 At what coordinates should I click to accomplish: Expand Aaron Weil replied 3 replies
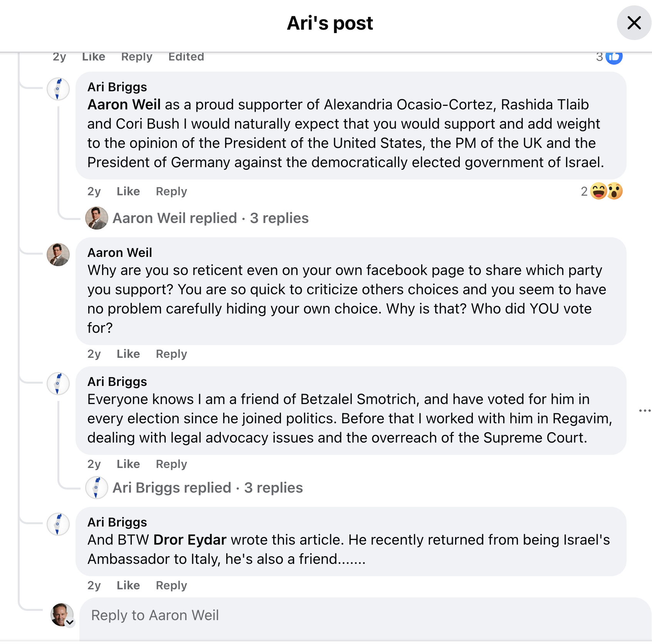click(x=210, y=218)
